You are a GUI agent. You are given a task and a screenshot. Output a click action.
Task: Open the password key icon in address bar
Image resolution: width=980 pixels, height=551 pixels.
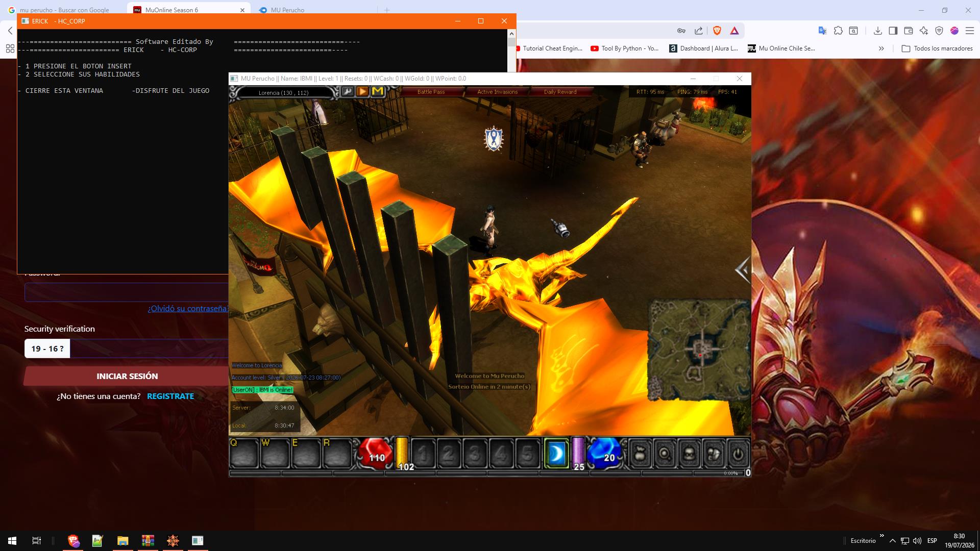[x=681, y=31]
